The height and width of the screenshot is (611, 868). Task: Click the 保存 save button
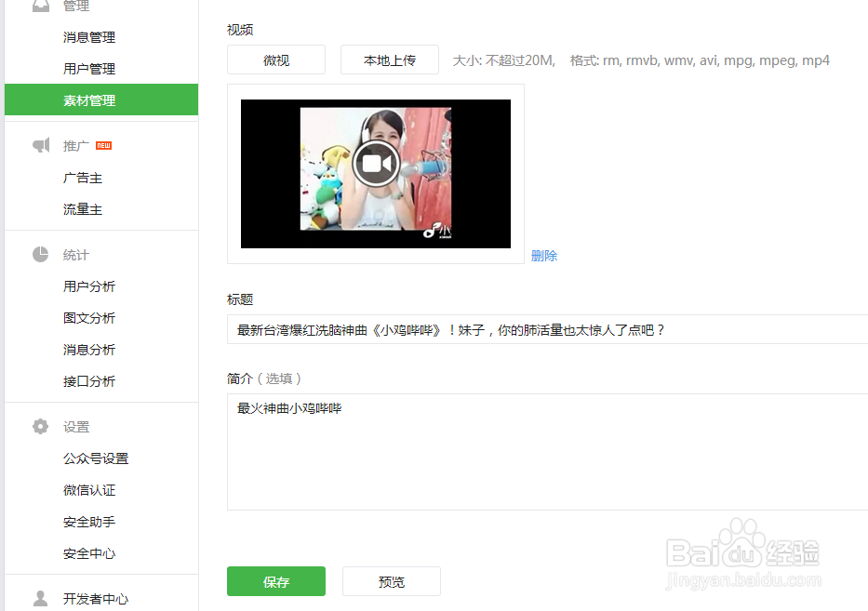tap(275, 580)
